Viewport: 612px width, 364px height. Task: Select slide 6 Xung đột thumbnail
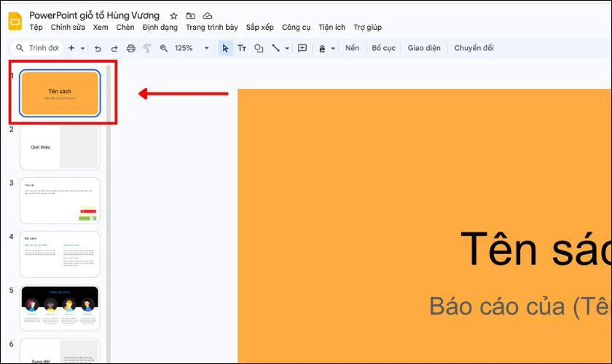pyautogui.click(x=60, y=351)
